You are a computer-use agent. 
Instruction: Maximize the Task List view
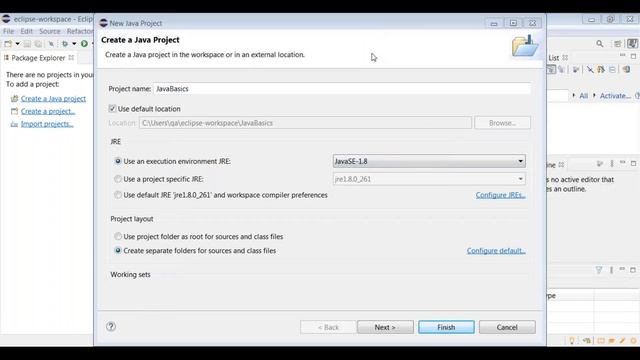click(633, 56)
